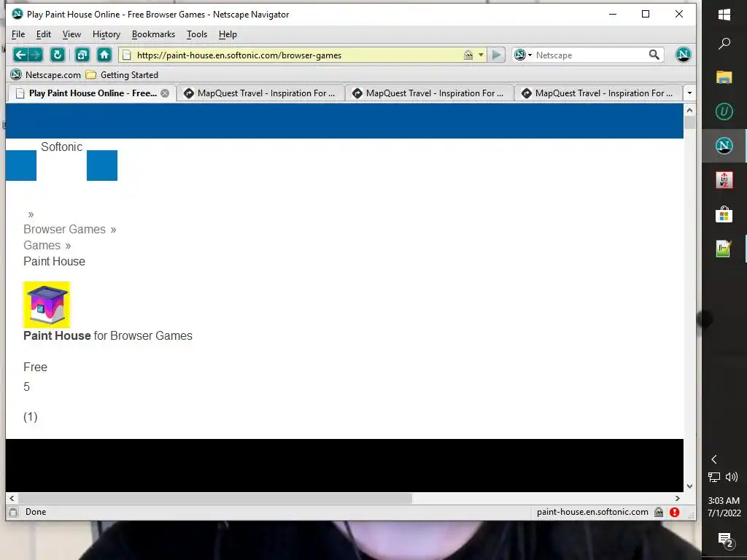747x560 pixels.
Task: Click the Go play arrow button
Action: click(496, 55)
